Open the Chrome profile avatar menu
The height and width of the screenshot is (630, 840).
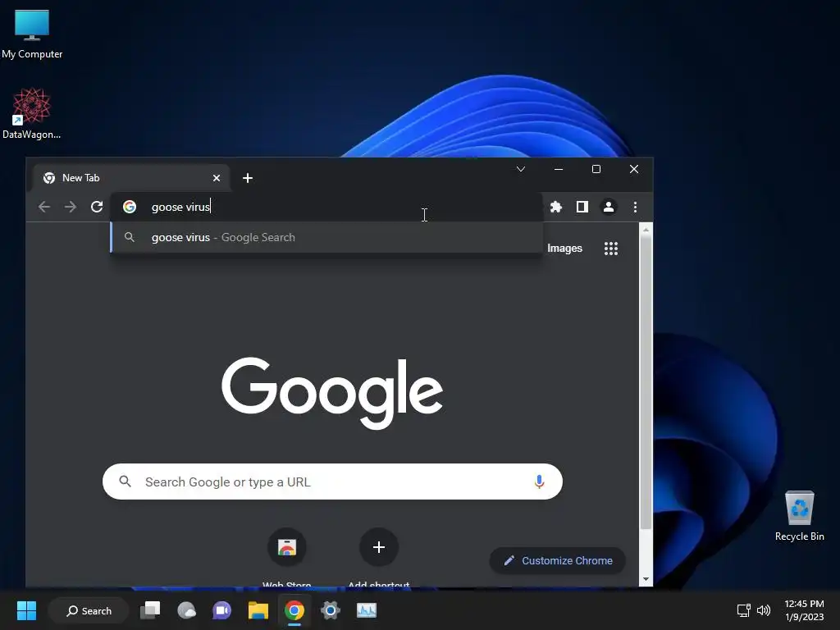[609, 207]
